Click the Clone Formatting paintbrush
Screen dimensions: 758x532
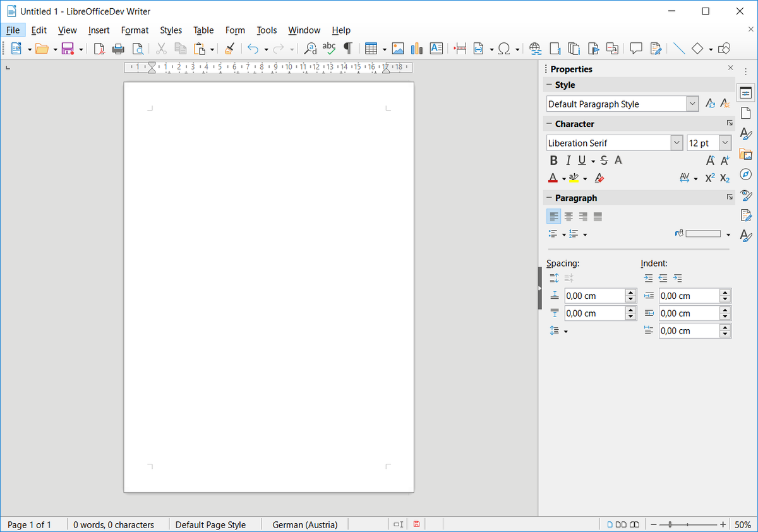point(230,49)
